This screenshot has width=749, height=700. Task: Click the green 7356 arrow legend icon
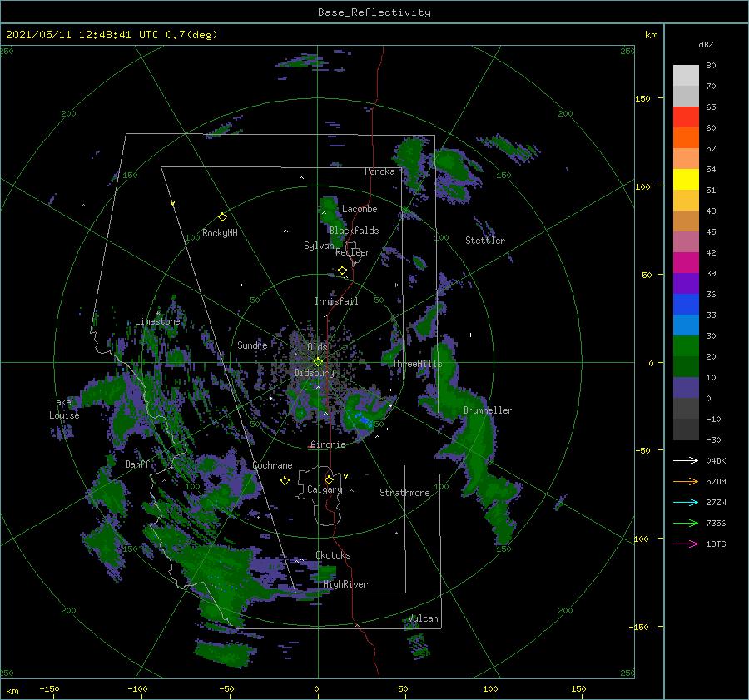(686, 524)
